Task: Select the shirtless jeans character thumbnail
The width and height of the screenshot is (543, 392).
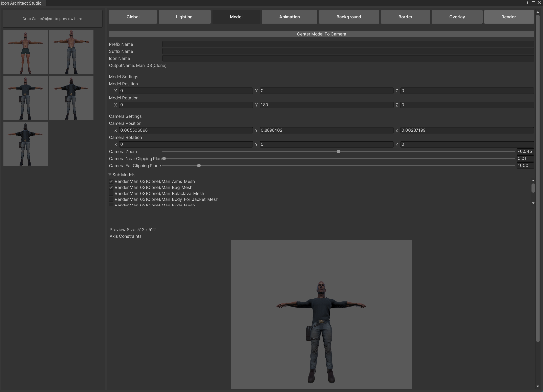Action: coord(71,52)
